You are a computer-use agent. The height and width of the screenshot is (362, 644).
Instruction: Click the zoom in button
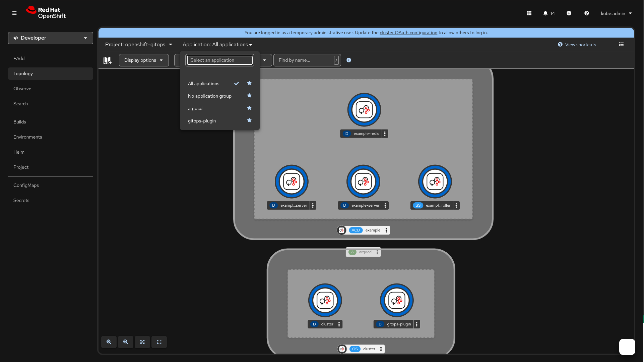coord(109,342)
